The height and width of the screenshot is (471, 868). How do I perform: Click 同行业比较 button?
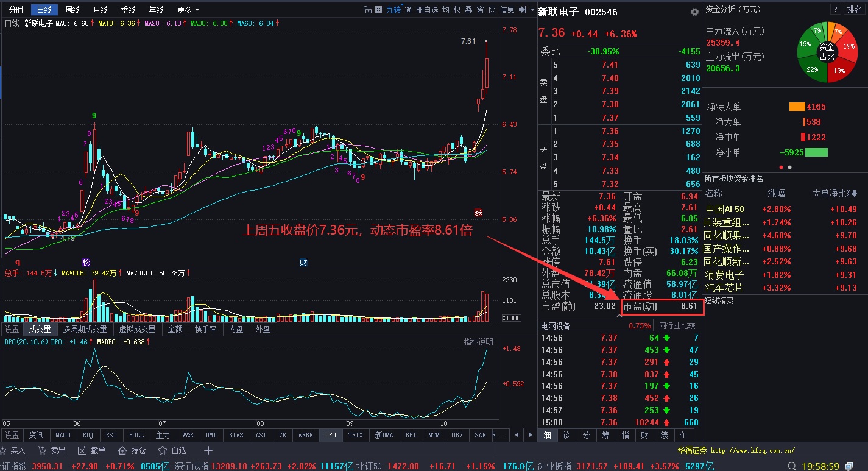[x=677, y=326]
